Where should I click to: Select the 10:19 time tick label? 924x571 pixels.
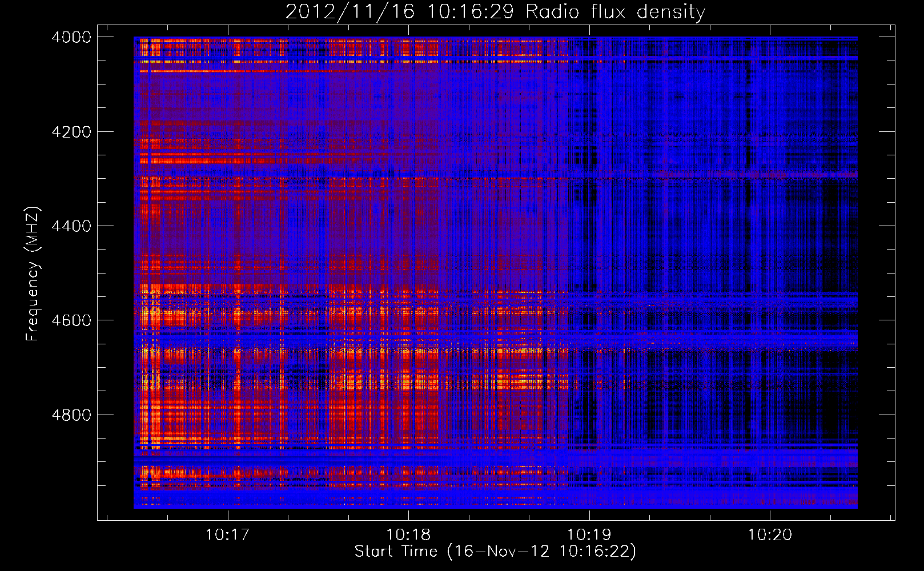point(589,535)
